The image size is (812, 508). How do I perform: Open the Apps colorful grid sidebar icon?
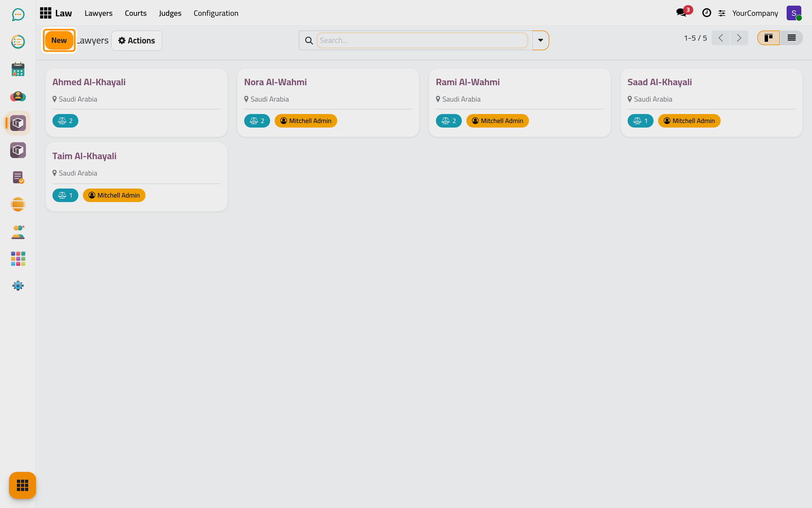[x=18, y=259]
